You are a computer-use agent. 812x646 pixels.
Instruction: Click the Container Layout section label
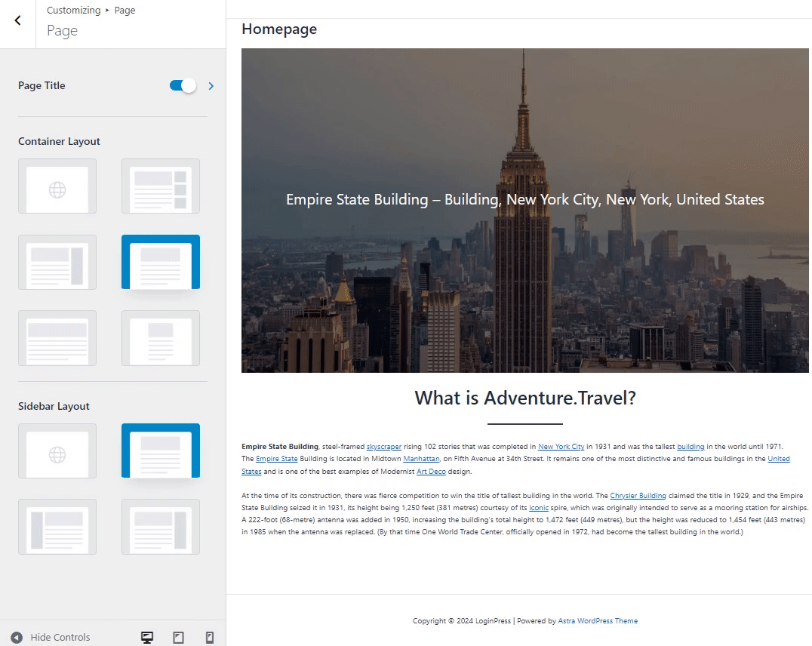(x=59, y=141)
